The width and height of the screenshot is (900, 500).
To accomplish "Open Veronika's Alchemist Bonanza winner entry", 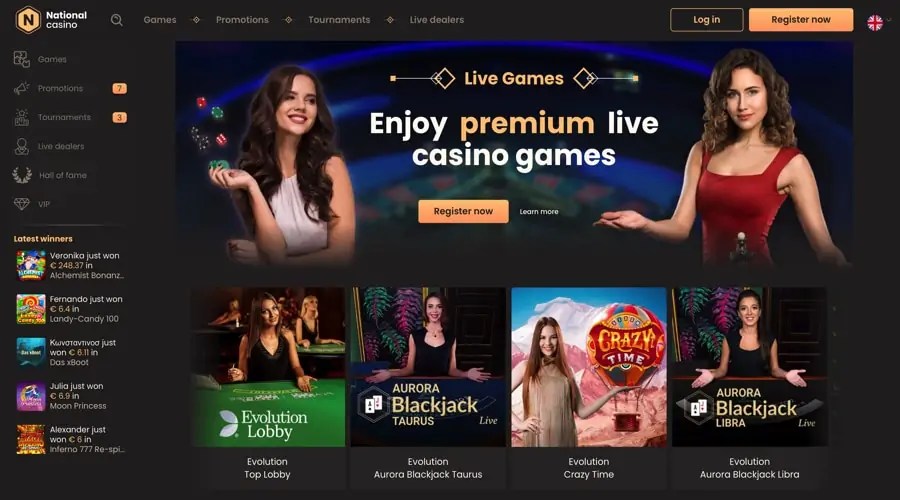I will point(70,265).
